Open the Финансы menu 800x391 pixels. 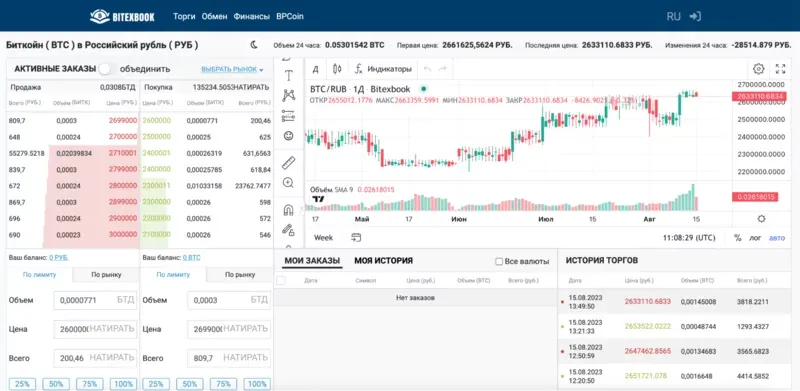point(252,16)
